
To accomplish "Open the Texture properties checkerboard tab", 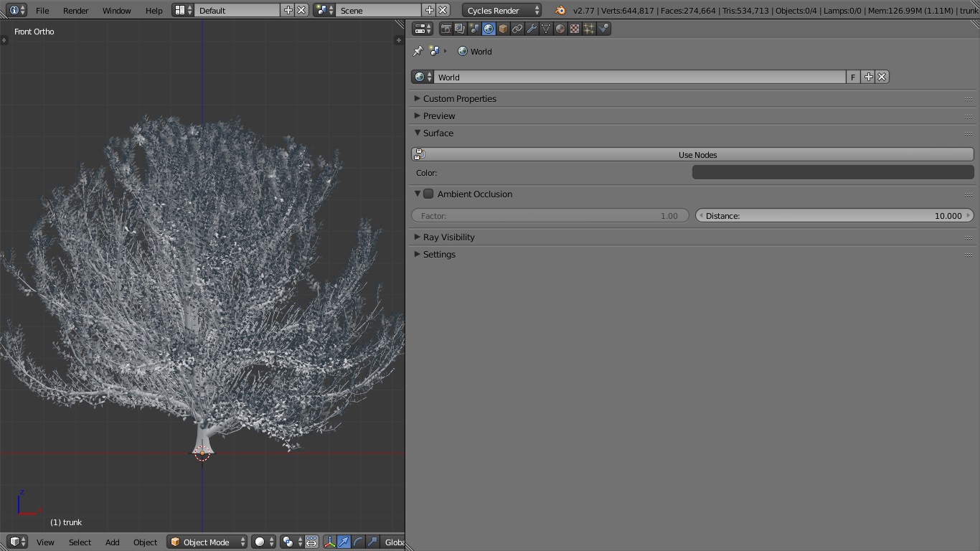I will pyautogui.click(x=575, y=29).
